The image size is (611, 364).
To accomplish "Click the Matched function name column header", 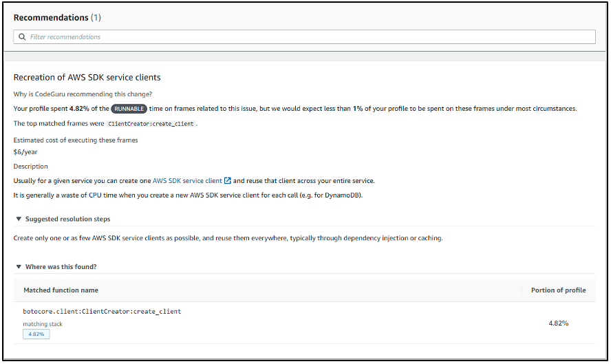I will 61,290.
